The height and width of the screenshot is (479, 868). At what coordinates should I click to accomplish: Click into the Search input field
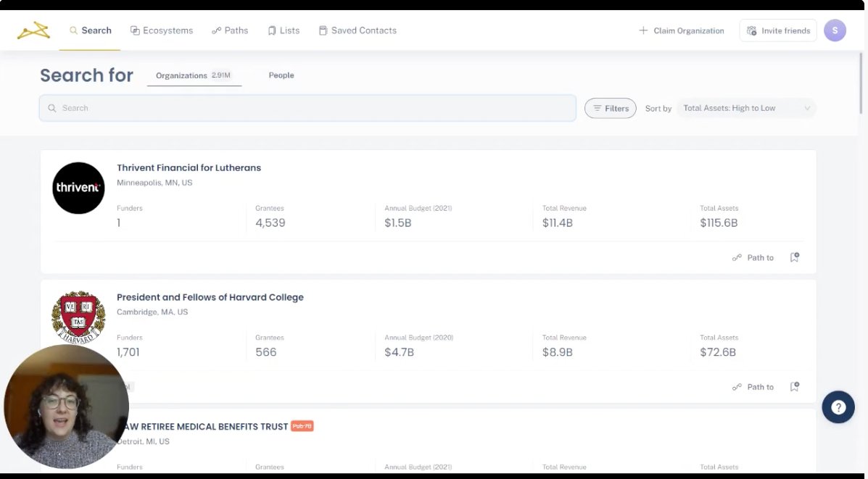(x=307, y=108)
